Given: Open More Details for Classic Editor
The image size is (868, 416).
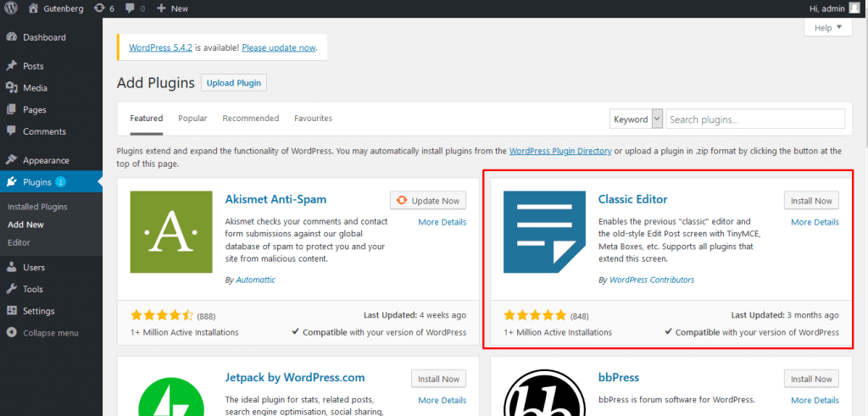Looking at the screenshot, I should [815, 222].
